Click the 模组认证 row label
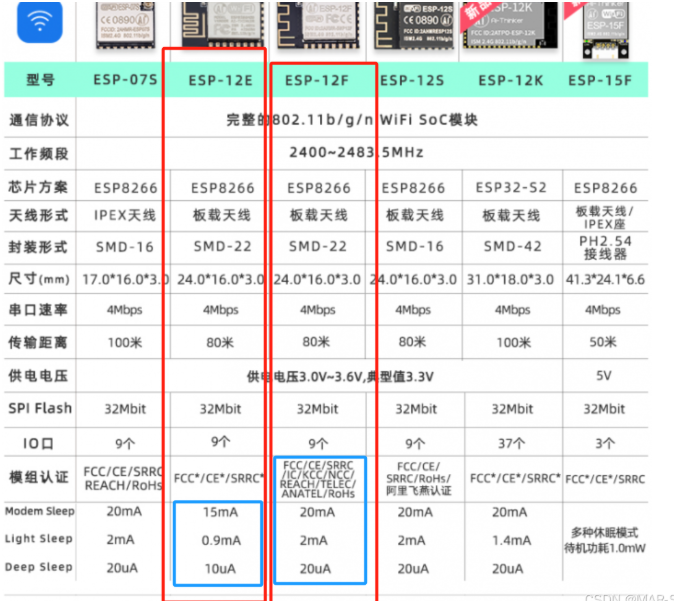 (39, 477)
